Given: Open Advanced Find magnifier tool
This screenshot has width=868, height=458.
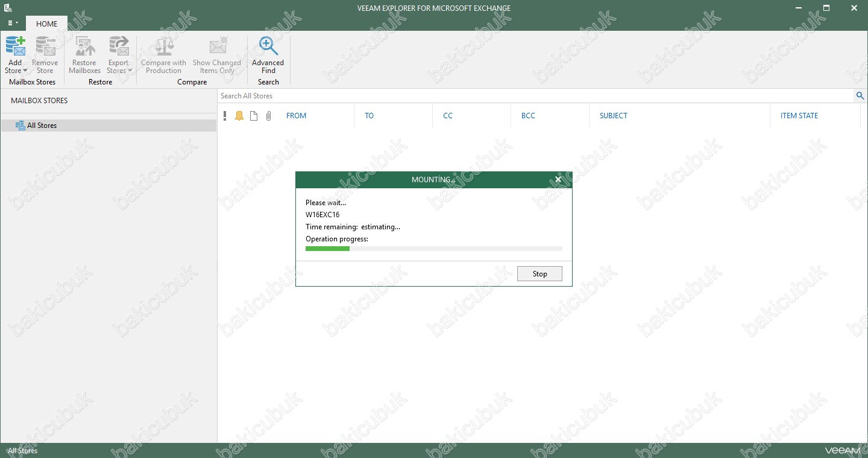Looking at the screenshot, I should click(x=268, y=46).
